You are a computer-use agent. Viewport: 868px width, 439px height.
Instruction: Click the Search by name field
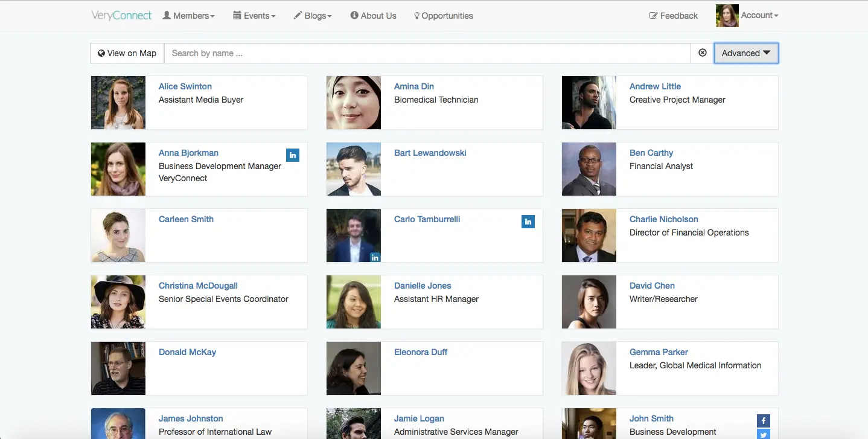point(427,53)
